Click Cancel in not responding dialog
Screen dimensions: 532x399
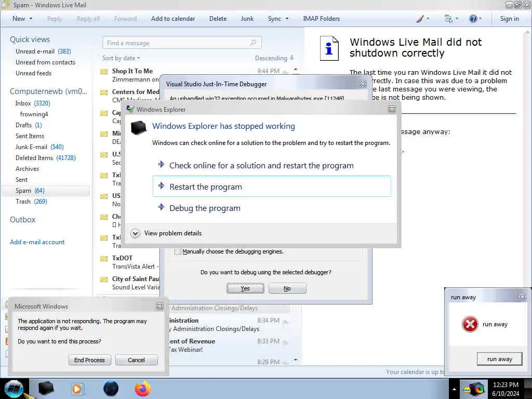[x=137, y=360]
